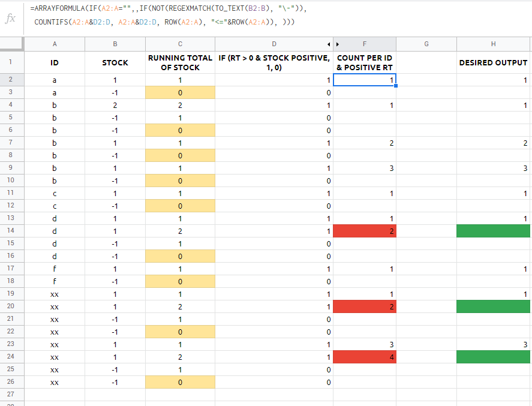Click green cell H24
Viewport: 532px width, 406px height.
494,357
